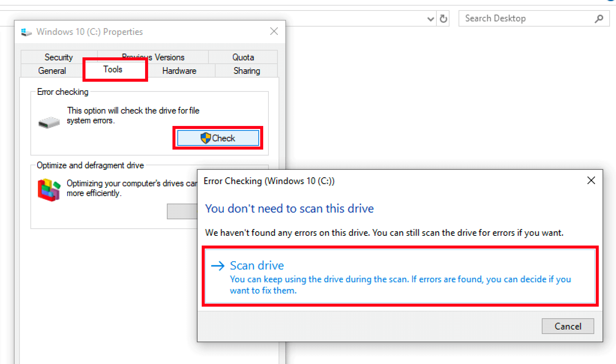Open the Sharing tab
This screenshot has height=364, width=616.
[x=246, y=70]
